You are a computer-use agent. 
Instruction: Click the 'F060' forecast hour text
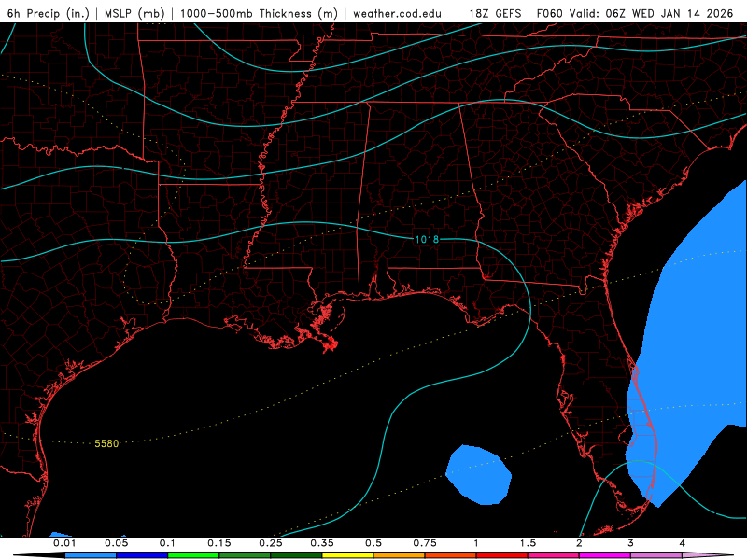550,14
